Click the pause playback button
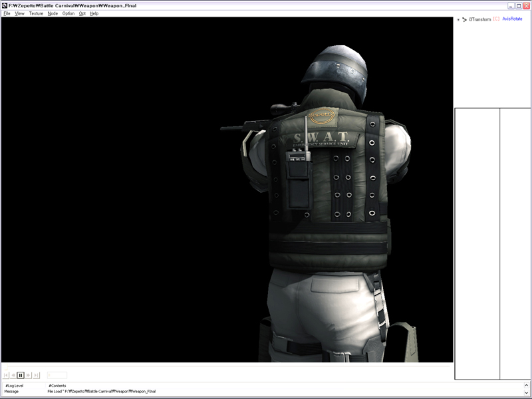Image resolution: width=532 pixels, height=399 pixels. click(x=21, y=375)
